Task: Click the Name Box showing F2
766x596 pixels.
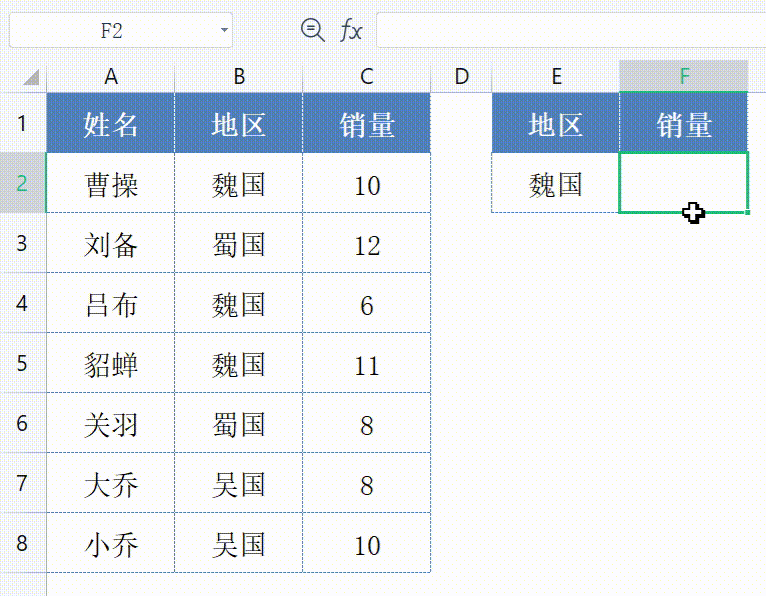Action: point(110,31)
